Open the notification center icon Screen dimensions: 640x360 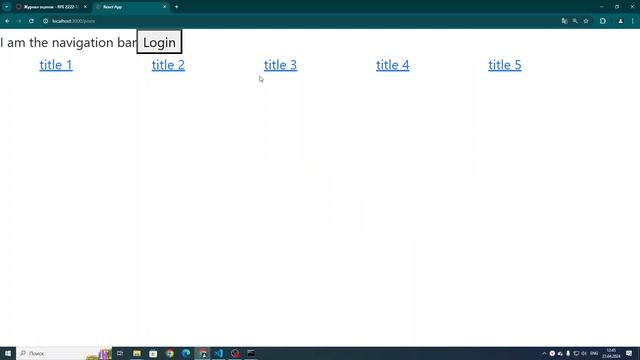pyautogui.click(x=629, y=353)
